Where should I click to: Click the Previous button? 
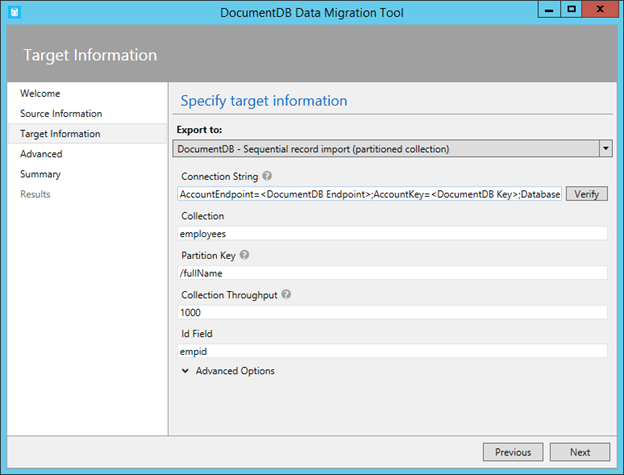513,452
